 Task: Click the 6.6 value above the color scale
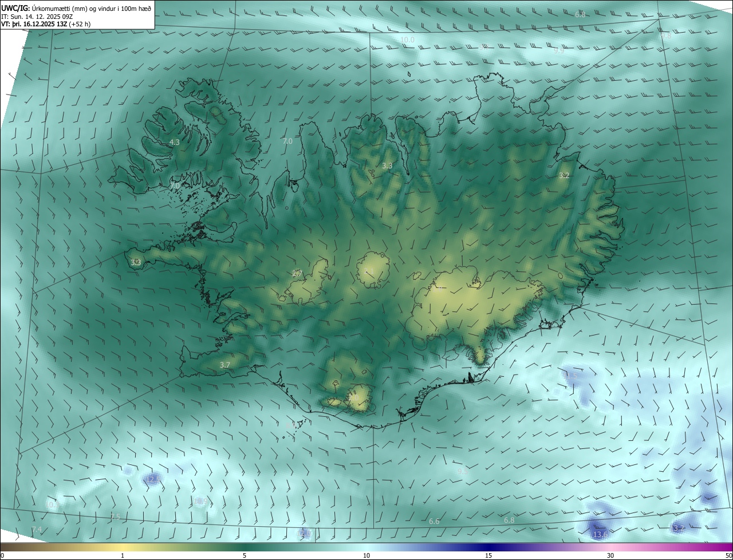(x=434, y=522)
